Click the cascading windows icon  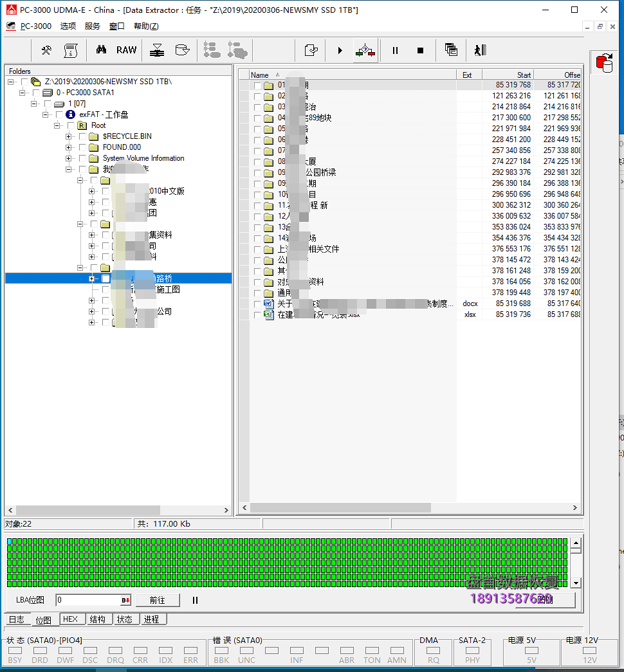click(x=451, y=50)
